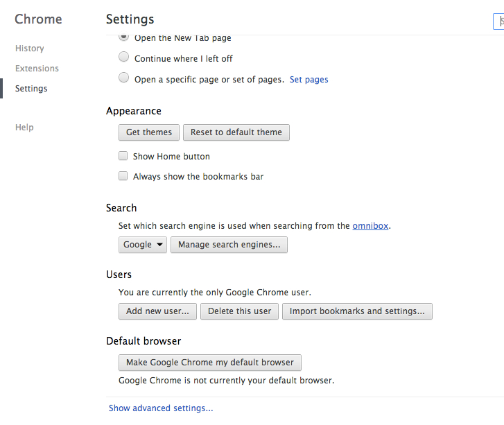Click the Get themes button
The height and width of the screenshot is (425, 504).
coord(149,132)
